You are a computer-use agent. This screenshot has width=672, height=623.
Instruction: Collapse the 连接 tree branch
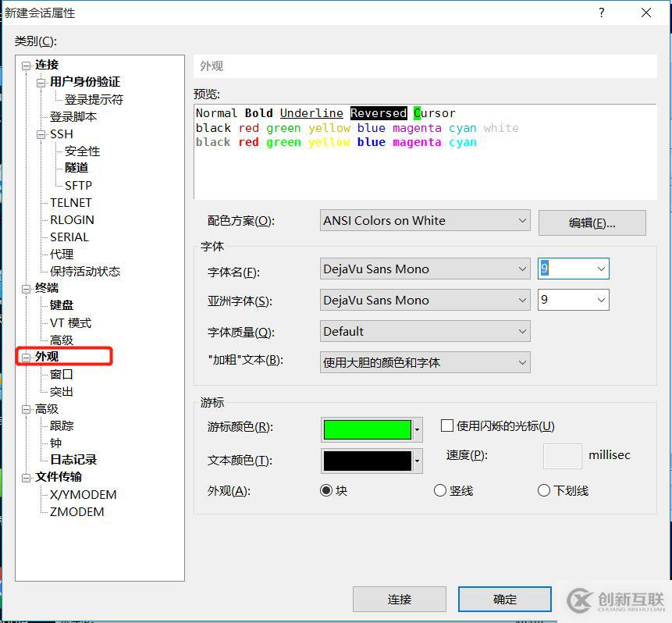tap(25, 65)
